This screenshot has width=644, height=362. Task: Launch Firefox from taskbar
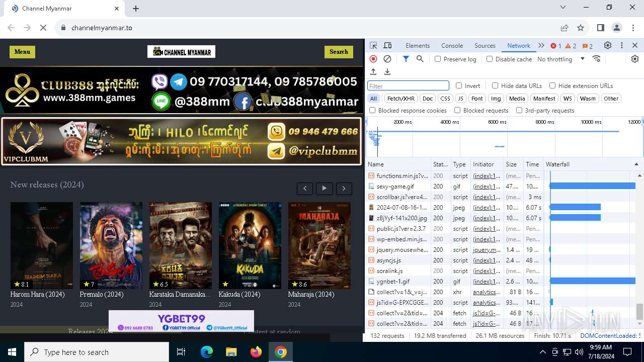coord(256,352)
